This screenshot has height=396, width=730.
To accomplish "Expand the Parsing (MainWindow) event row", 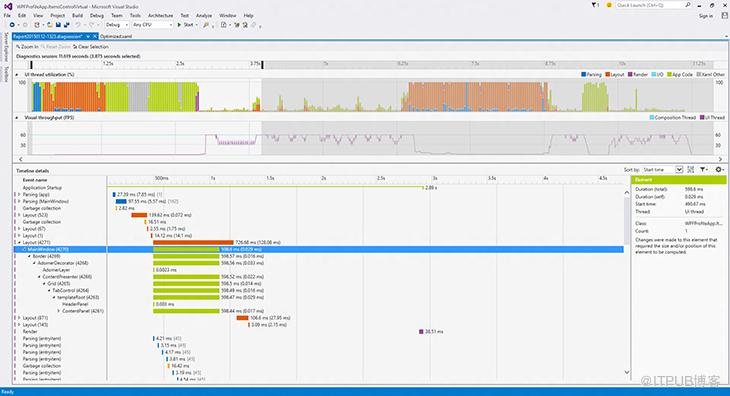I will tap(19, 201).
